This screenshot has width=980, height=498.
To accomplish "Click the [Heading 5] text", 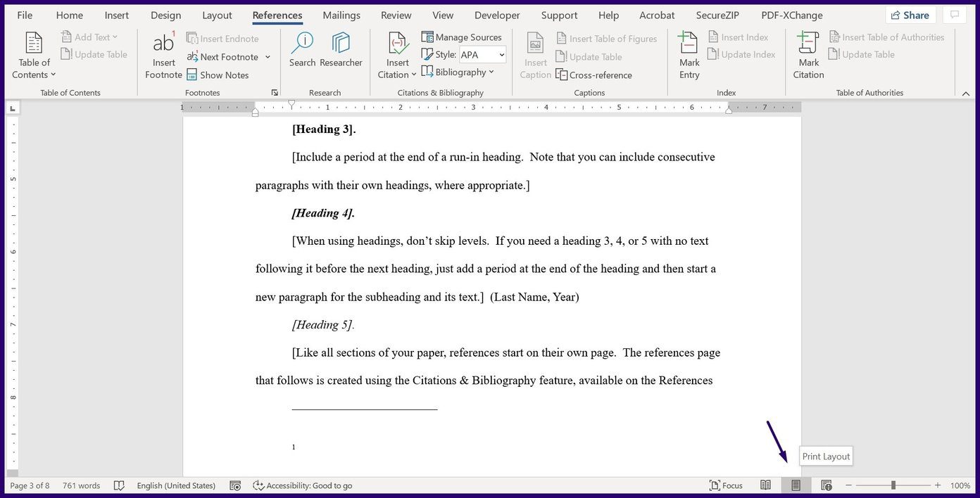I will 323,325.
